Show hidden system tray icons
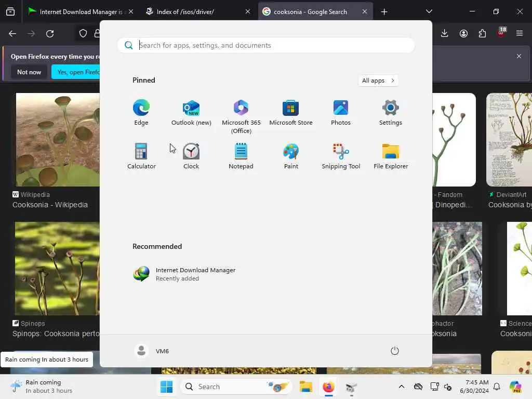This screenshot has width=532, height=399. click(402, 387)
